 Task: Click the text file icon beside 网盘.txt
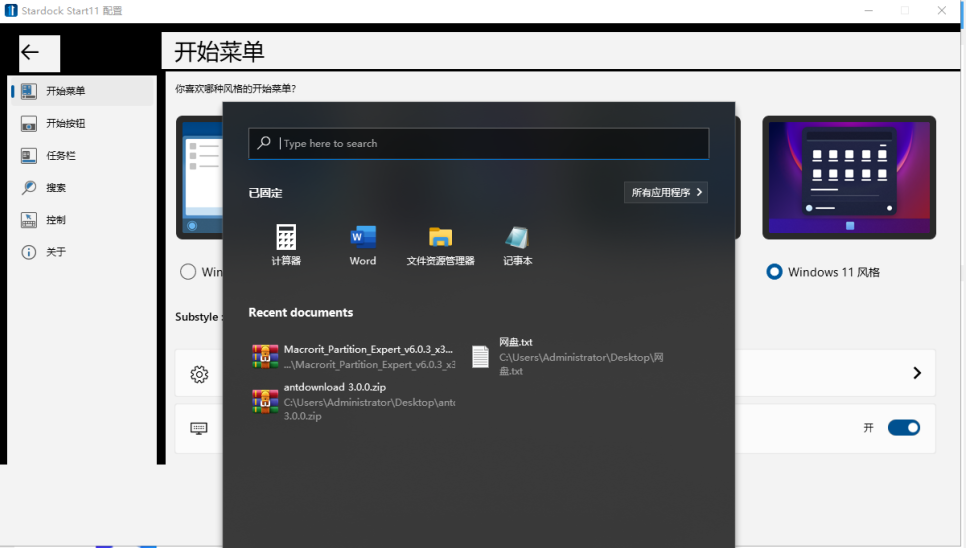pos(481,357)
